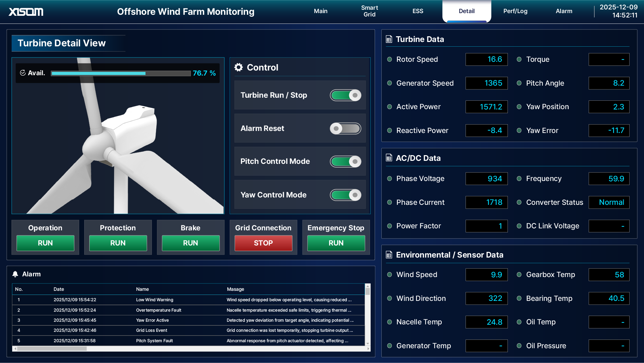Click the XISOM logo
The height and width of the screenshot is (363, 644).
point(26,12)
